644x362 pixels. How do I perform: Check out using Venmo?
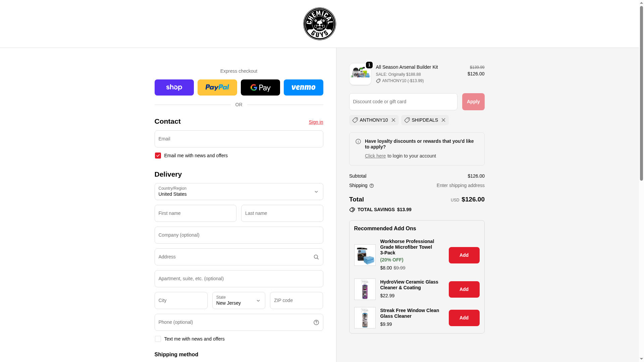(304, 87)
